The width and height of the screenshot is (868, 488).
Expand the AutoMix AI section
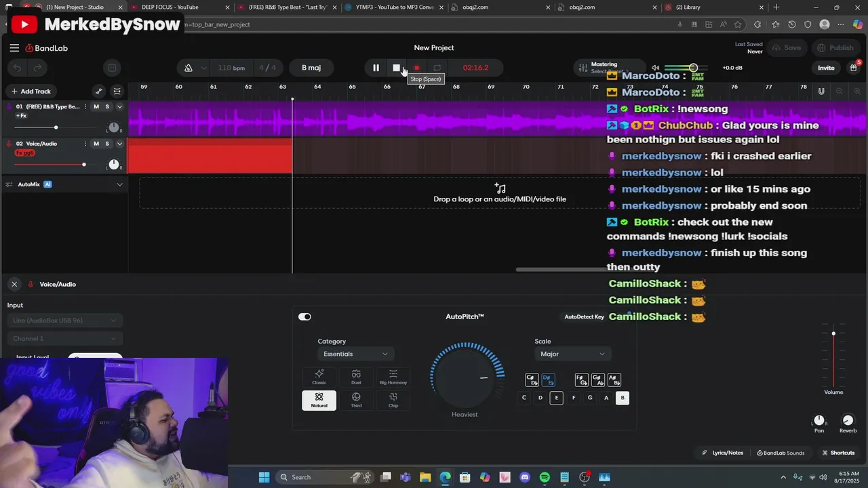[119, 184]
